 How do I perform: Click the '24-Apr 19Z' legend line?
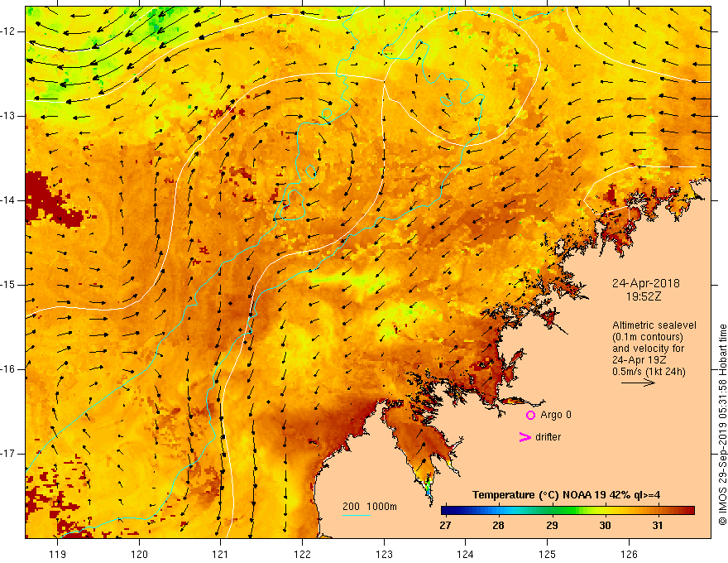pos(641,360)
